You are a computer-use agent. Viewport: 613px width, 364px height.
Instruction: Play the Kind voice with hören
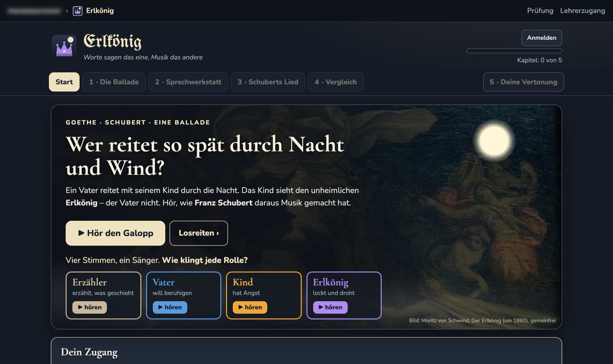click(x=250, y=307)
